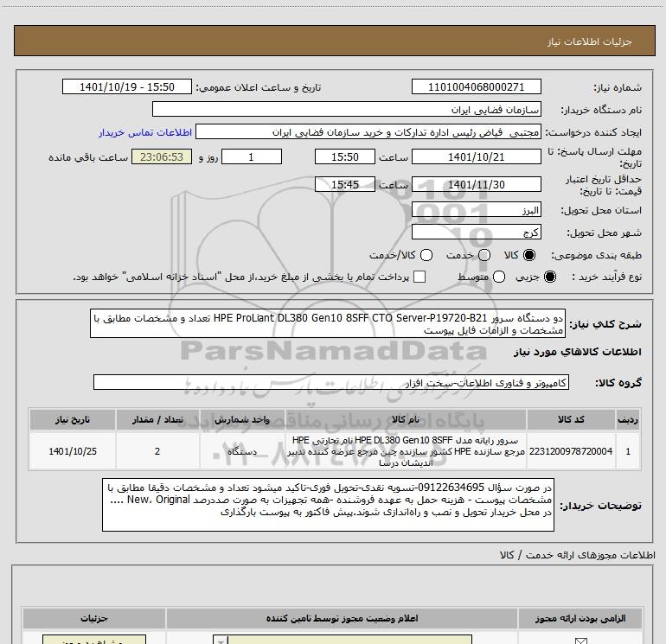The height and width of the screenshot is (644, 666).
Task: Click the remaining days field showing 1
Action: pos(252,156)
